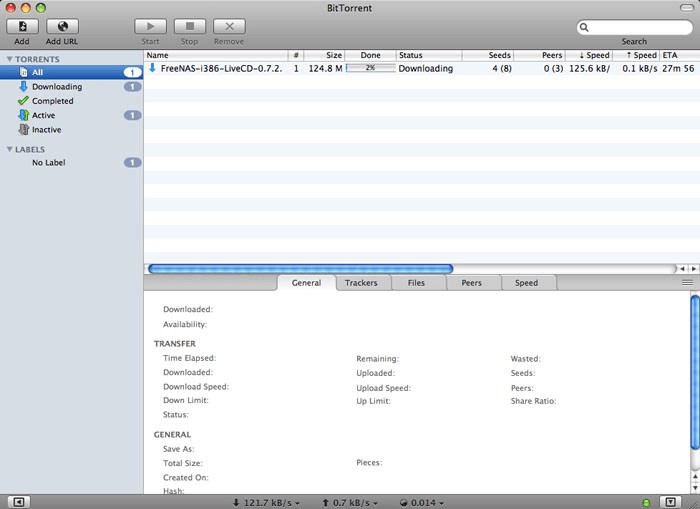Click the download arrow icon beside FreeNAS torrent

tap(152, 68)
